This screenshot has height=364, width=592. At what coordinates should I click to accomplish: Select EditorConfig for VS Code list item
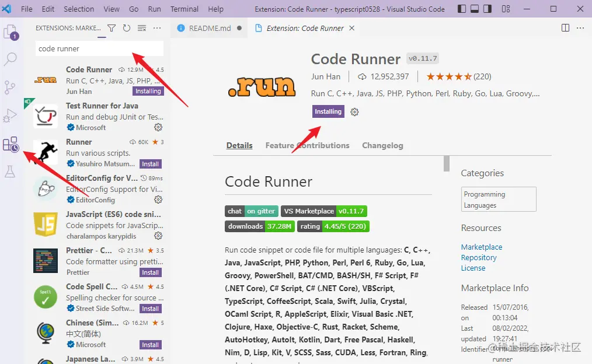(96, 188)
